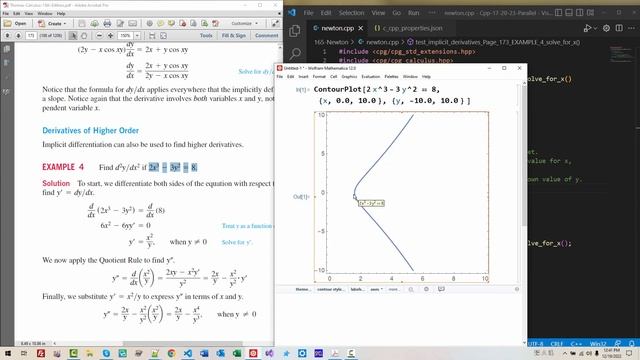Click the page number field in Acrobat
640x360 pixels.
31,36
